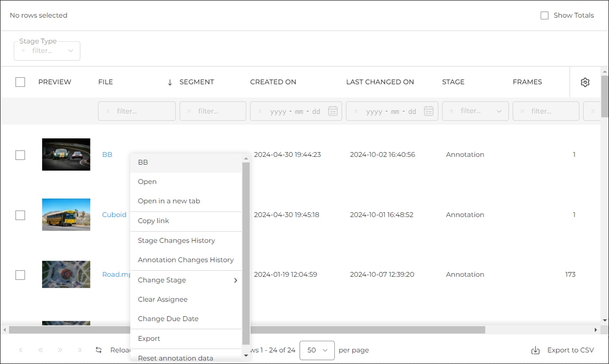The width and height of the screenshot is (609, 364).
Task: Check the checkbox for the BB row
Action: pyautogui.click(x=20, y=155)
